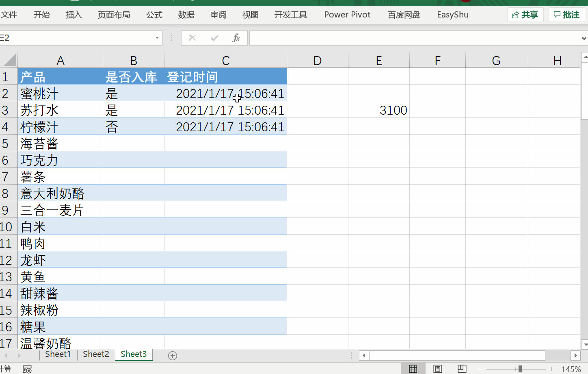Open the 文件 menu
This screenshot has height=374, width=588.
(x=9, y=15)
